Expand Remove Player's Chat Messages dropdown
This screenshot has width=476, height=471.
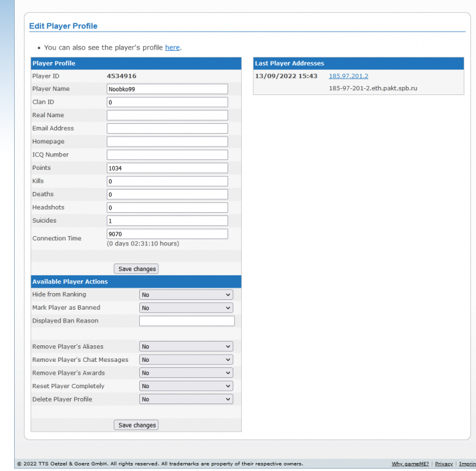(x=186, y=360)
